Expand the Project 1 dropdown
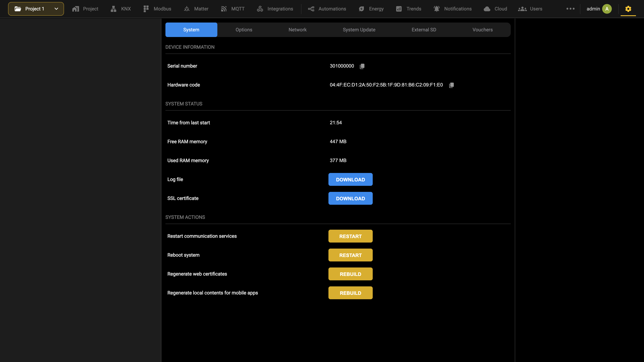The width and height of the screenshot is (644, 362). click(36, 9)
